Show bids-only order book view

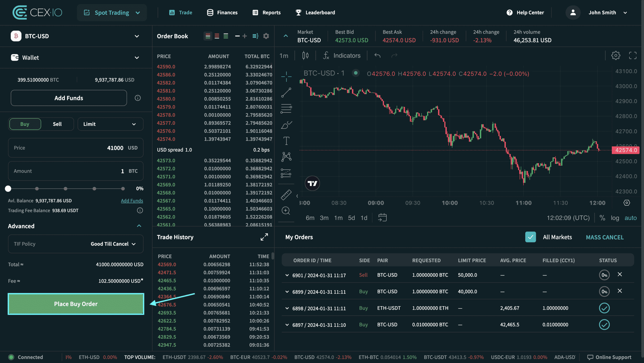coord(226,36)
